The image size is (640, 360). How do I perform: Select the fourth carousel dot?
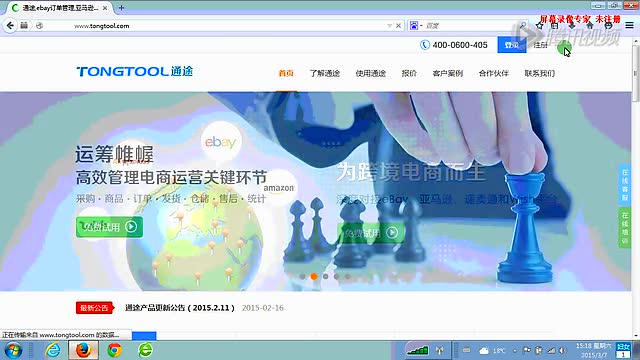pos(337,276)
